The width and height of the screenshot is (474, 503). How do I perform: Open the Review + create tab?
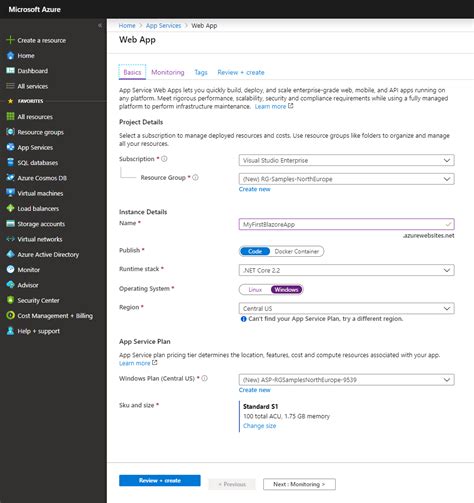(x=241, y=72)
